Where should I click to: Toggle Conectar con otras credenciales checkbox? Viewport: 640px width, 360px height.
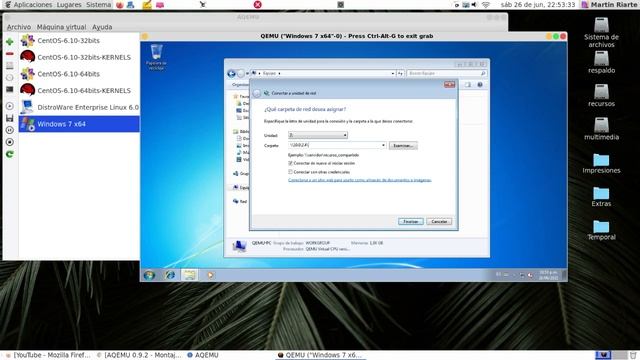tap(291, 172)
